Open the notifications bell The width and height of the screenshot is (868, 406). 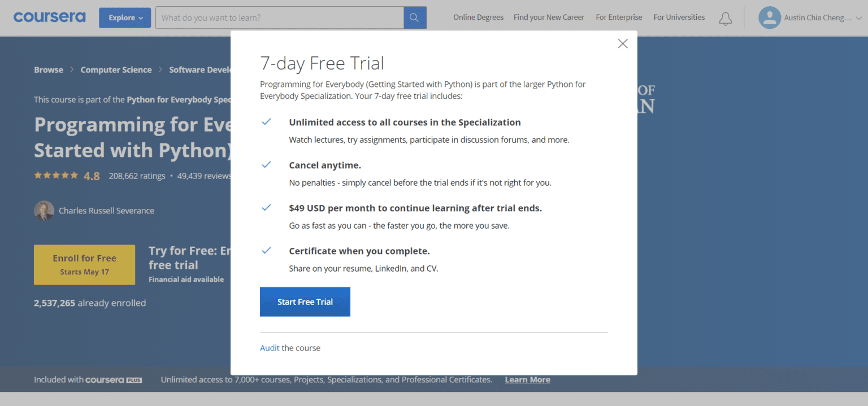[725, 19]
